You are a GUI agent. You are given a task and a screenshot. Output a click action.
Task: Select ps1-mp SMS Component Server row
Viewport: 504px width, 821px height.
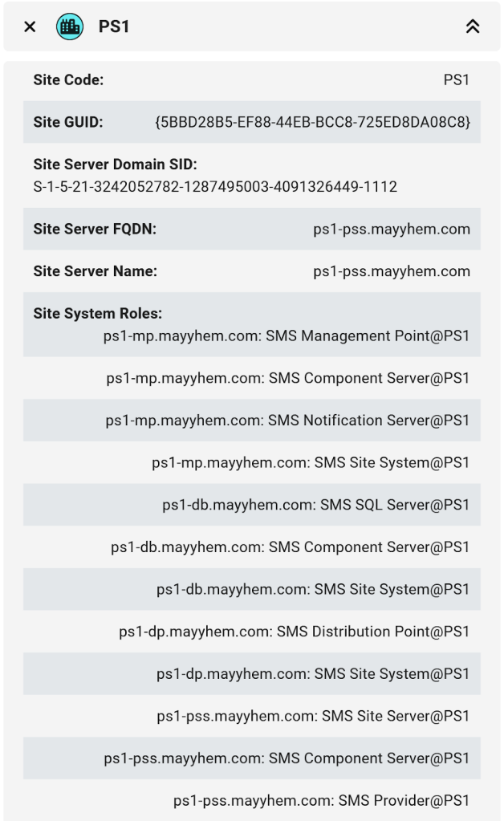287,378
